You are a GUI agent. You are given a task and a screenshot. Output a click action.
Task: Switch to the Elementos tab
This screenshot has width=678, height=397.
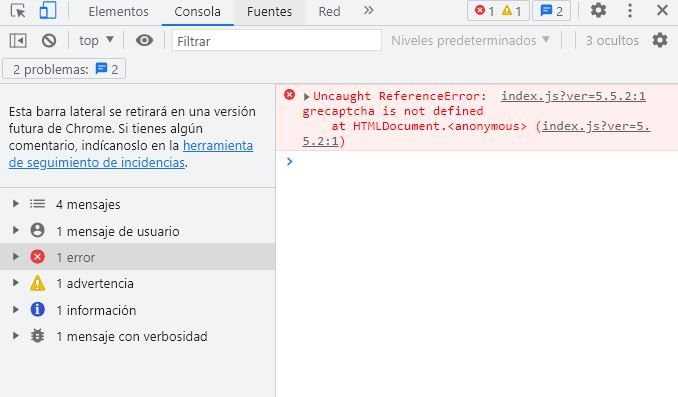tap(118, 12)
